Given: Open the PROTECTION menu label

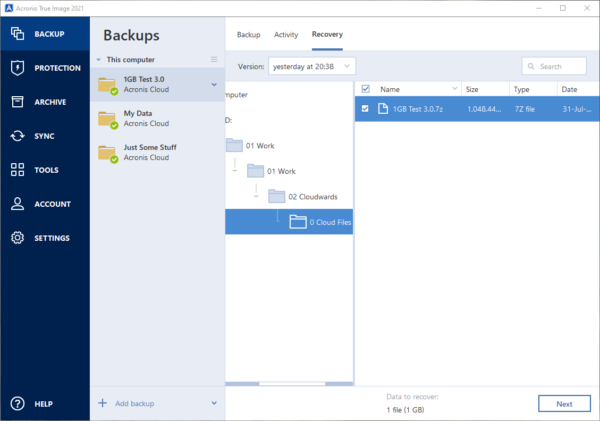Looking at the screenshot, I should (57, 68).
